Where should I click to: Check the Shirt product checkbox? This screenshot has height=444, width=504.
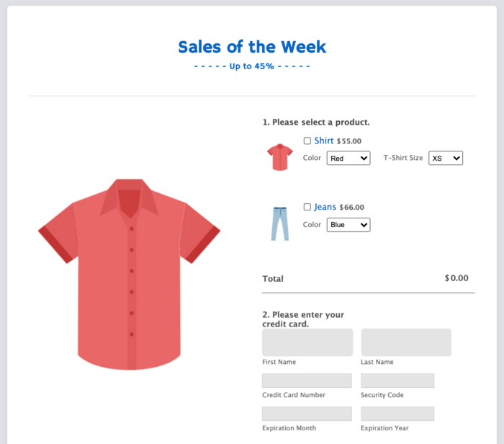tap(307, 141)
